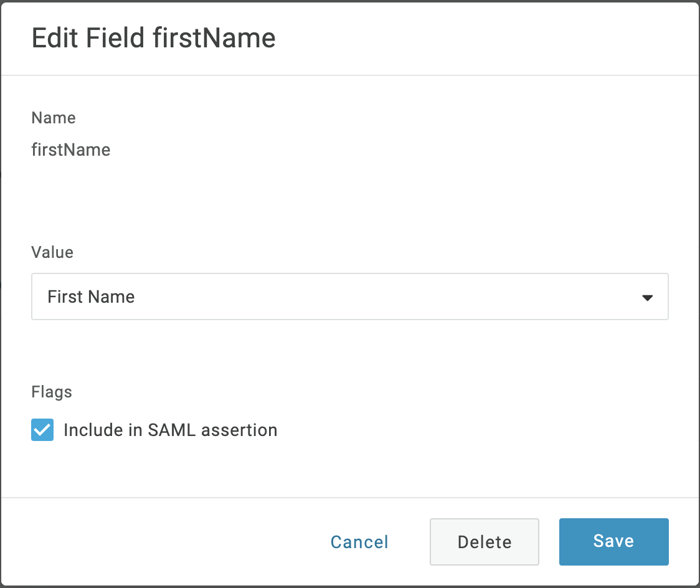This screenshot has width=700, height=588.
Task: Click the white checkmark icon under Flags
Action: tap(42, 430)
